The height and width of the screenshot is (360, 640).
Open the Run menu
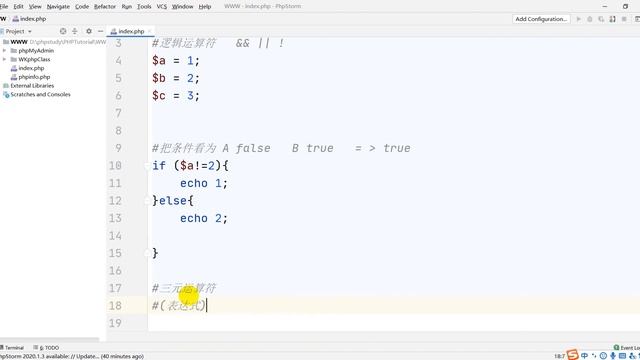coord(127,7)
